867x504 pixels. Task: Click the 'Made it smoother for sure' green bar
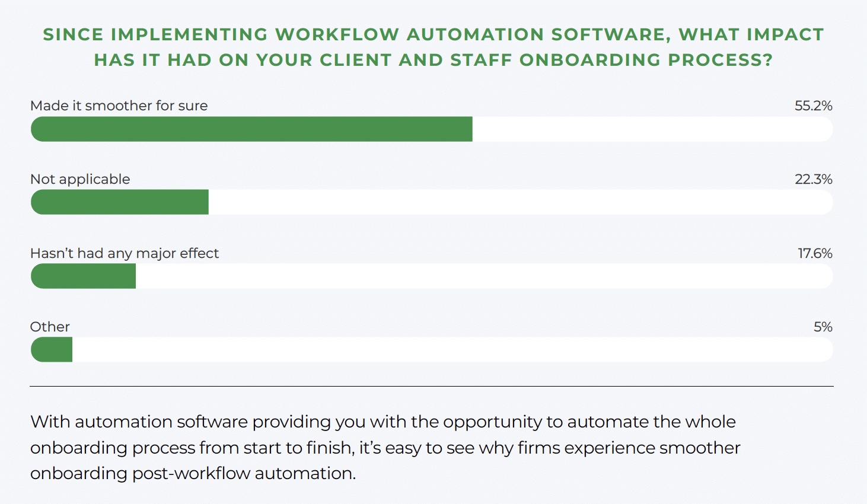(x=251, y=129)
